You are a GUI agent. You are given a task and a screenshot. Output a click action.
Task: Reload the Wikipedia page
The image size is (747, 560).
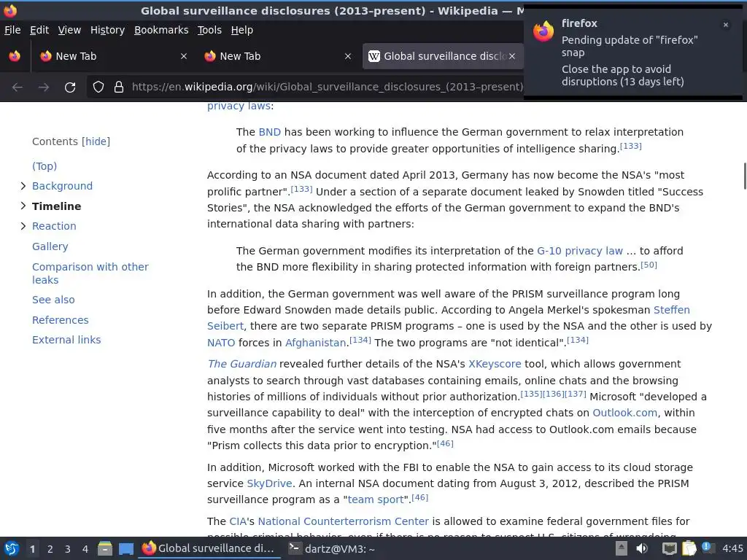(70, 87)
